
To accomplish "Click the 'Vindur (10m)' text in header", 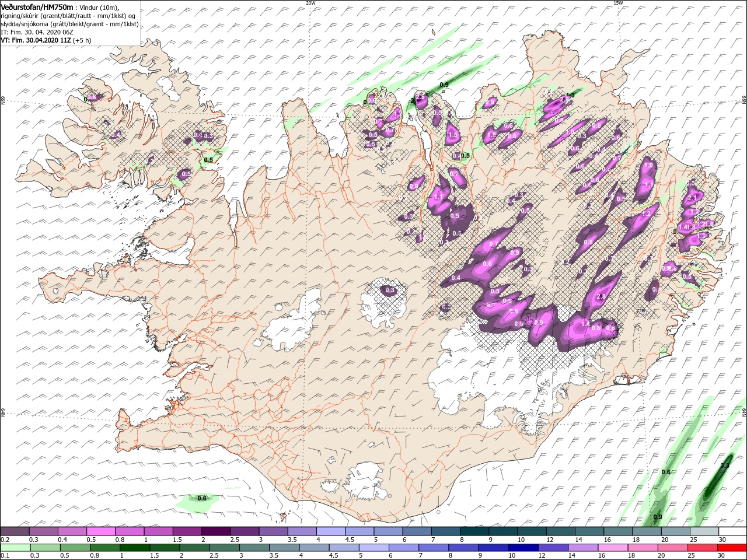I will pyautogui.click(x=99, y=8).
